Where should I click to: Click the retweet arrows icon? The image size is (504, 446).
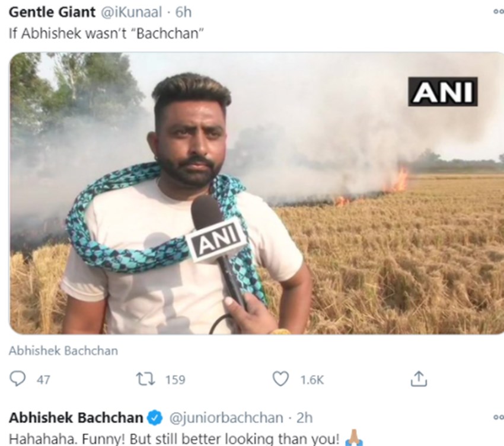click(144, 379)
